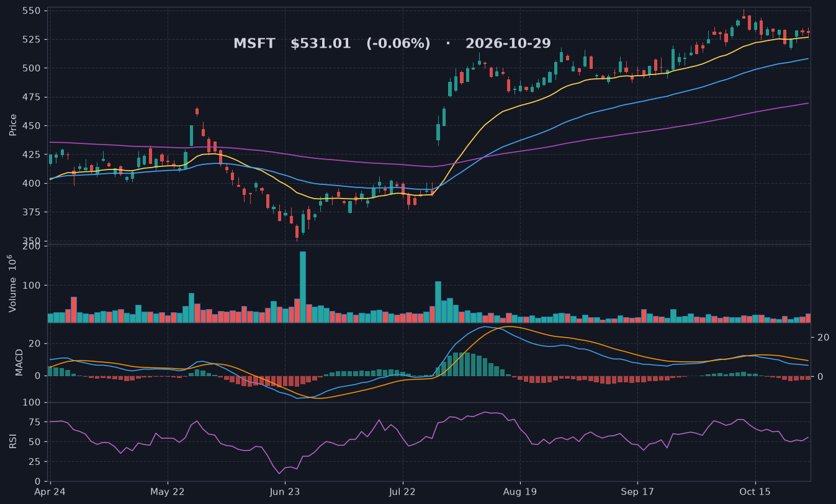836x504 pixels.
Task: Click the MSFT $531.01 chart title text
Action: (392, 44)
